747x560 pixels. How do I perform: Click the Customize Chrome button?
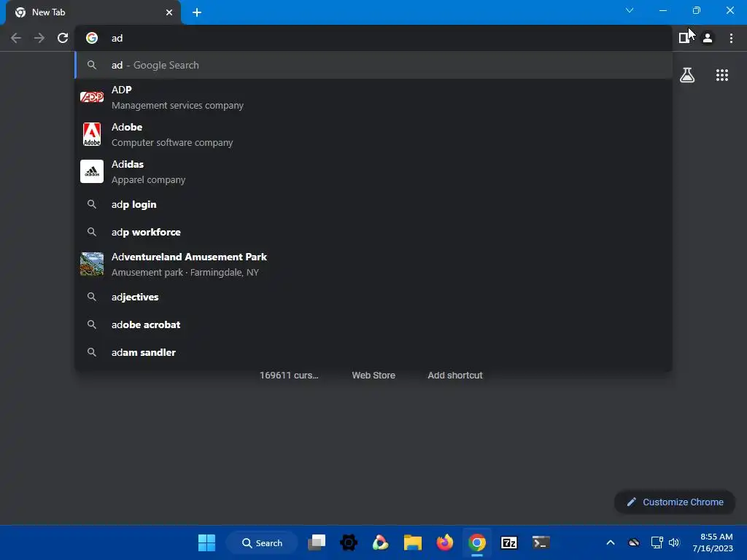coord(675,502)
